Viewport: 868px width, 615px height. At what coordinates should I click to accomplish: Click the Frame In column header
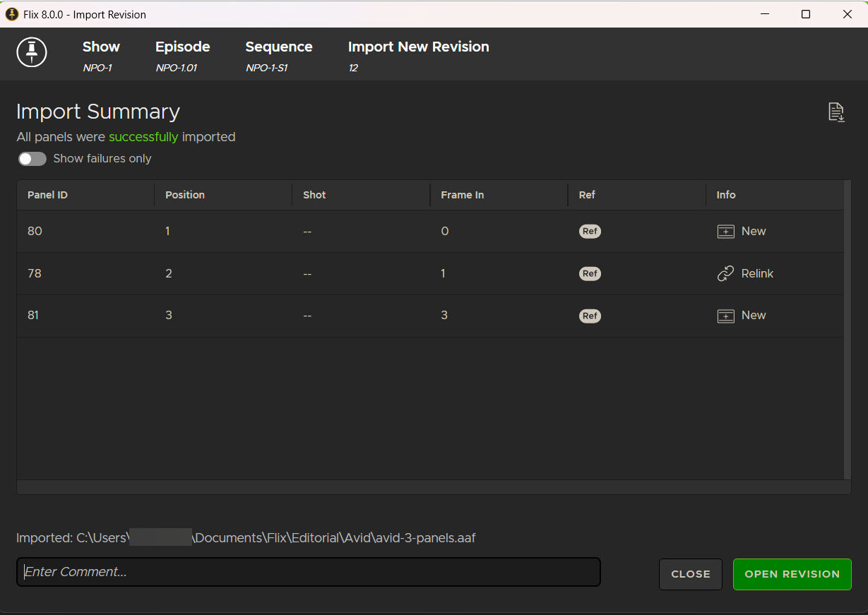462,195
